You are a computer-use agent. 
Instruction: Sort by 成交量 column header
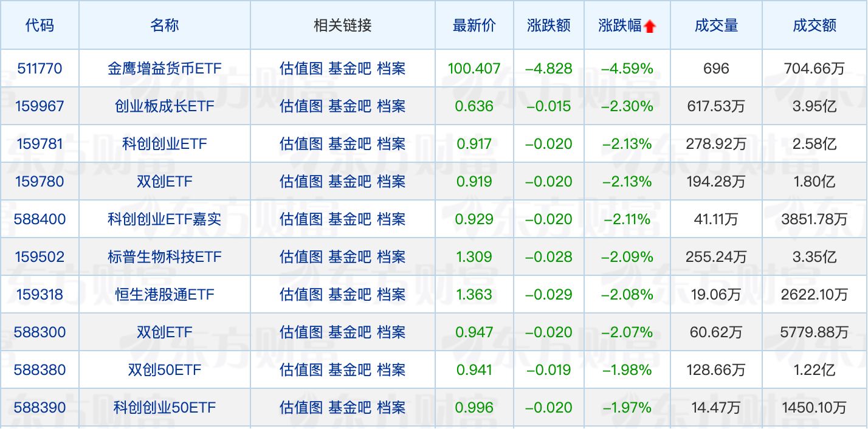click(716, 26)
